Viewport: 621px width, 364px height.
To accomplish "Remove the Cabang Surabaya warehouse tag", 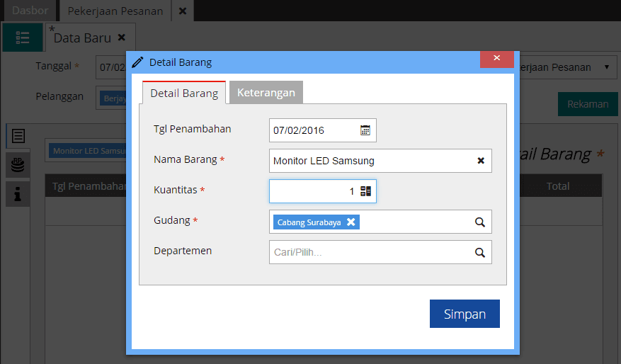I will [351, 222].
